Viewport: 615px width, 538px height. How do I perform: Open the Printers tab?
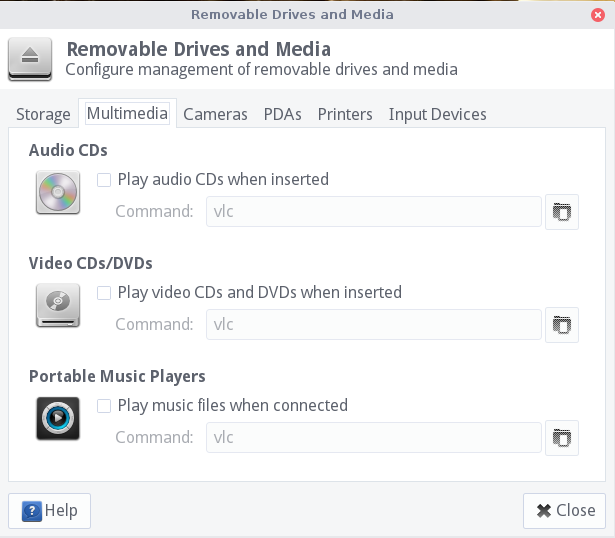click(345, 114)
